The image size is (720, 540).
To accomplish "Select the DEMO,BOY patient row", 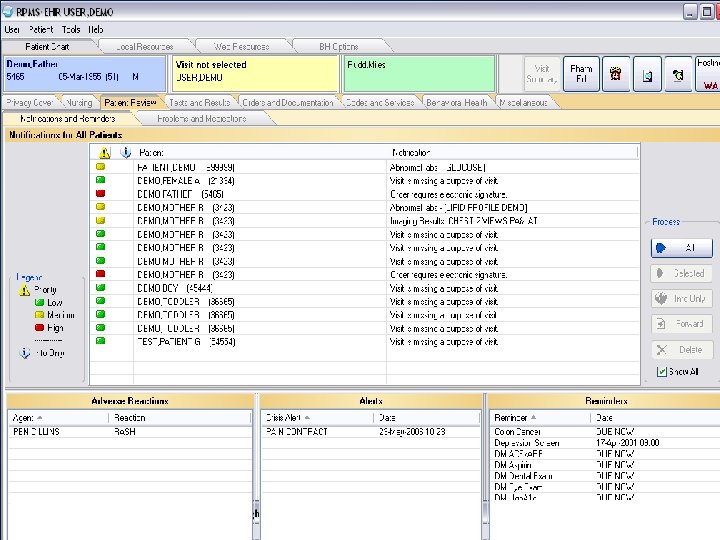I will 364,288.
